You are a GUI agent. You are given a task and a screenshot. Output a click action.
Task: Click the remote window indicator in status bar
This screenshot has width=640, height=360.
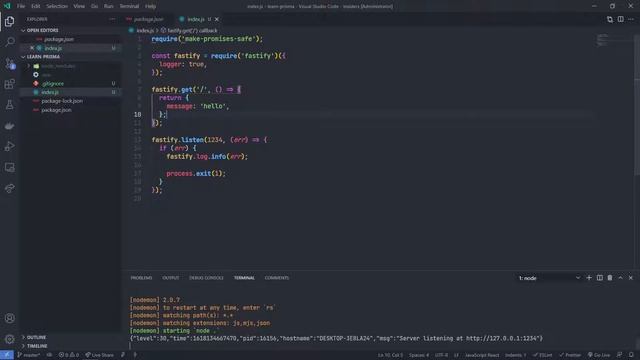click(x=7, y=355)
